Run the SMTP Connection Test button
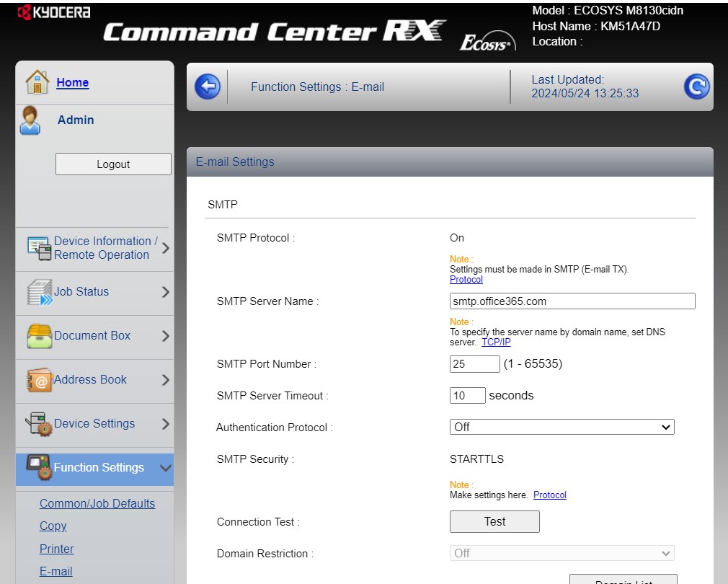The width and height of the screenshot is (728, 584). [x=494, y=521]
